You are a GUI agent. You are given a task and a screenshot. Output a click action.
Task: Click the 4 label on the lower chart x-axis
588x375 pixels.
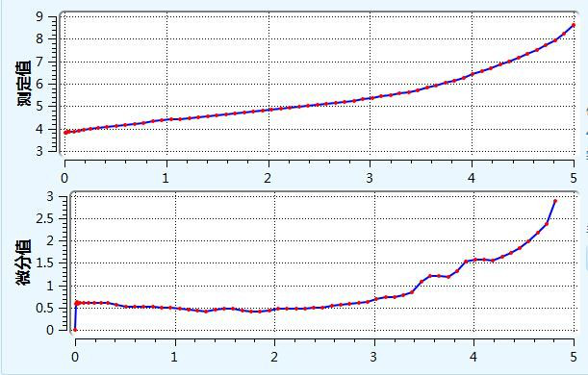pos(473,357)
